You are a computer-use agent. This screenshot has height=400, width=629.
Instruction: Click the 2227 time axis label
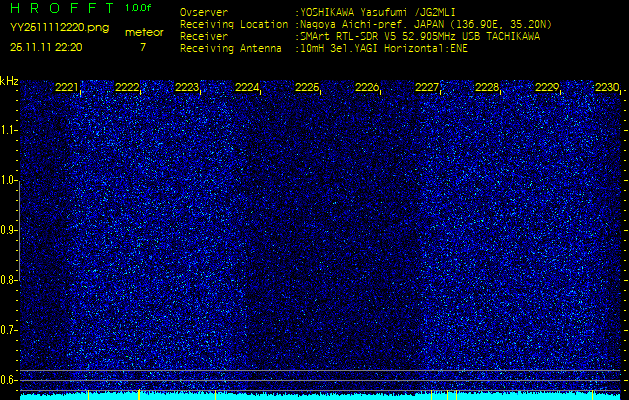427,87
